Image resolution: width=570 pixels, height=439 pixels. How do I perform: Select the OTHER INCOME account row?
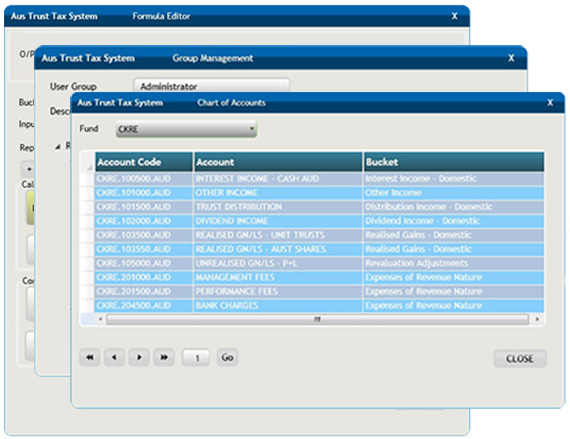coord(320,193)
